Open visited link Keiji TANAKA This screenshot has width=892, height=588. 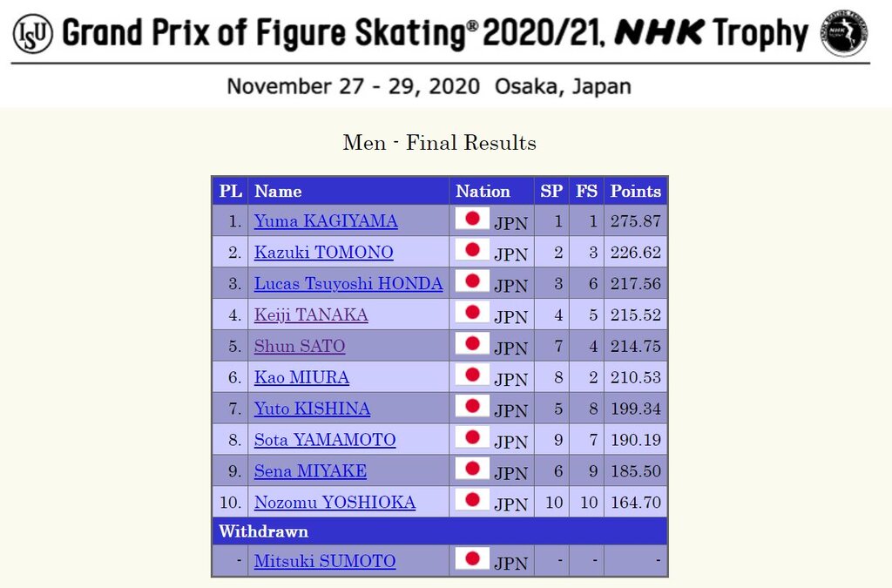tap(311, 314)
